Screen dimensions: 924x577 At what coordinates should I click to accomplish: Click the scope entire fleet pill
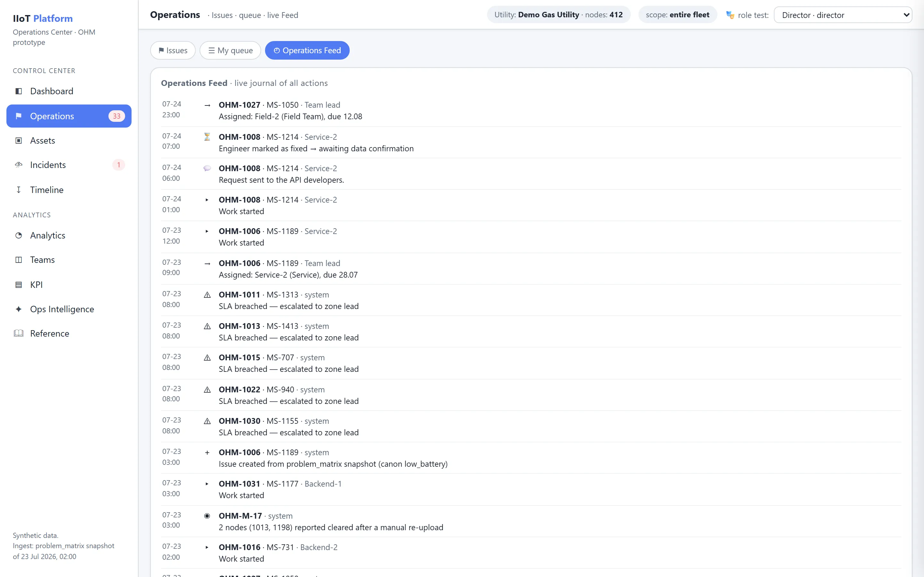[x=677, y=15]
